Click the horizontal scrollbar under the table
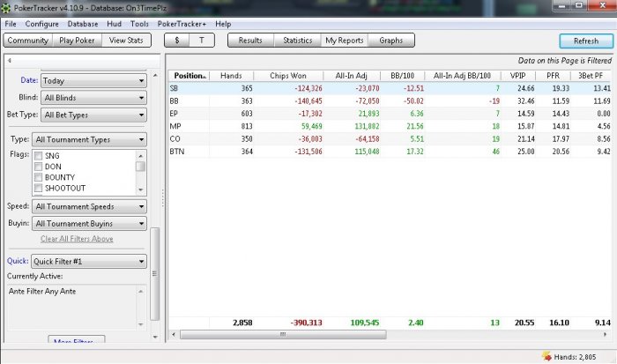This screenshot has width=617, height=364. point(283,335)
